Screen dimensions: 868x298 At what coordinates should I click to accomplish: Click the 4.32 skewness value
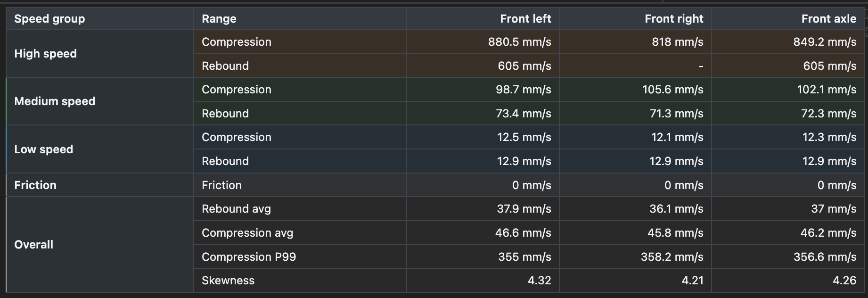[539, 281]
